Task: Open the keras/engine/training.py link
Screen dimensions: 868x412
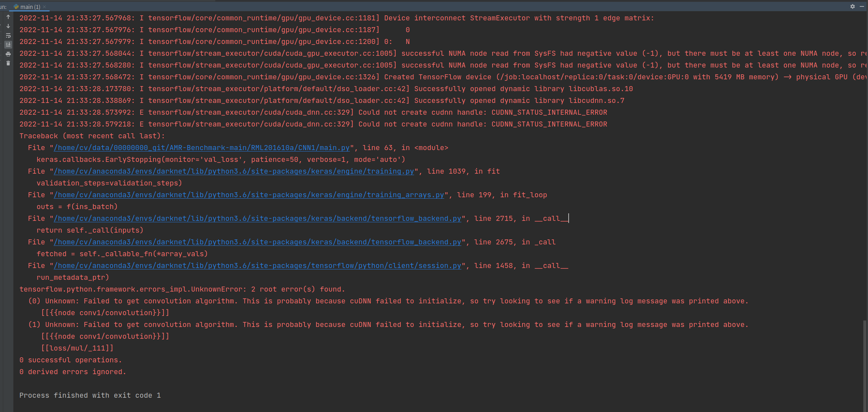Action: tap(234, 171)
